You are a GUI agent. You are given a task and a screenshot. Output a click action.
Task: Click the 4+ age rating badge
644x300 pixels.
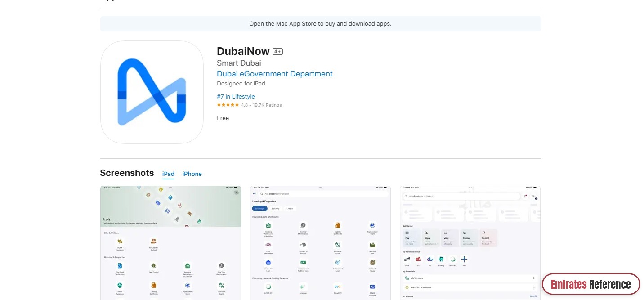point(277,52)
